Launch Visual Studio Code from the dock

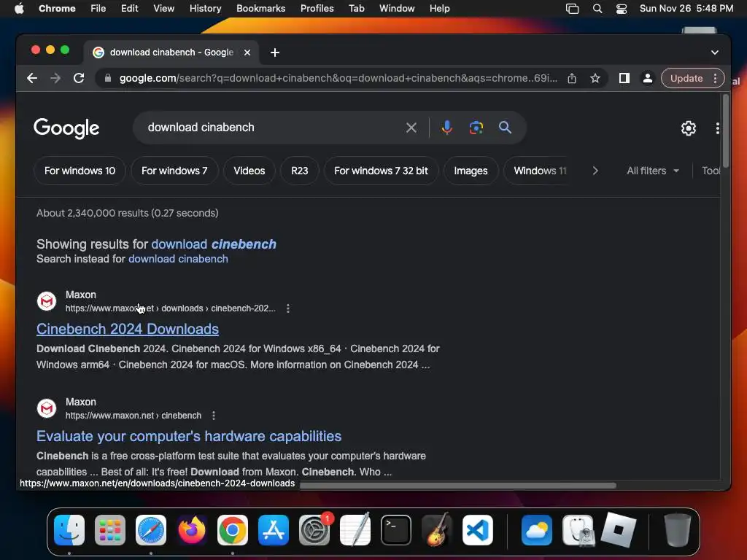pos(477,530)
